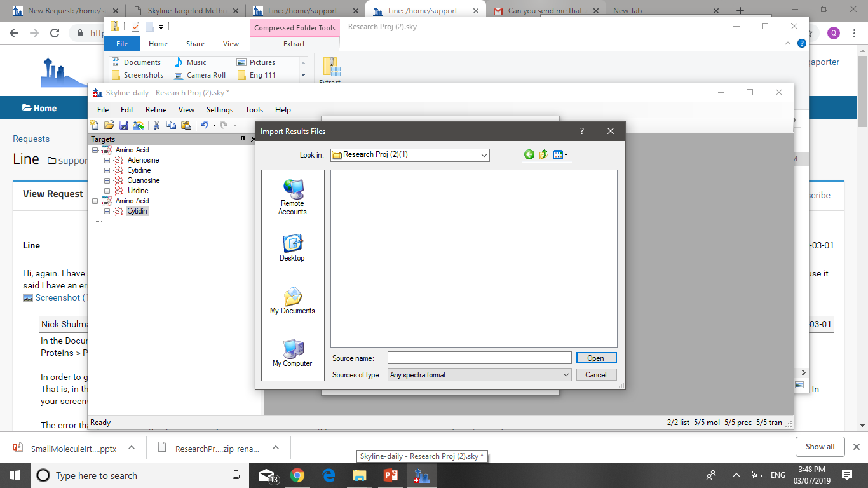
Task: Click the scissors Cut icon
Action: pos(156,125)
